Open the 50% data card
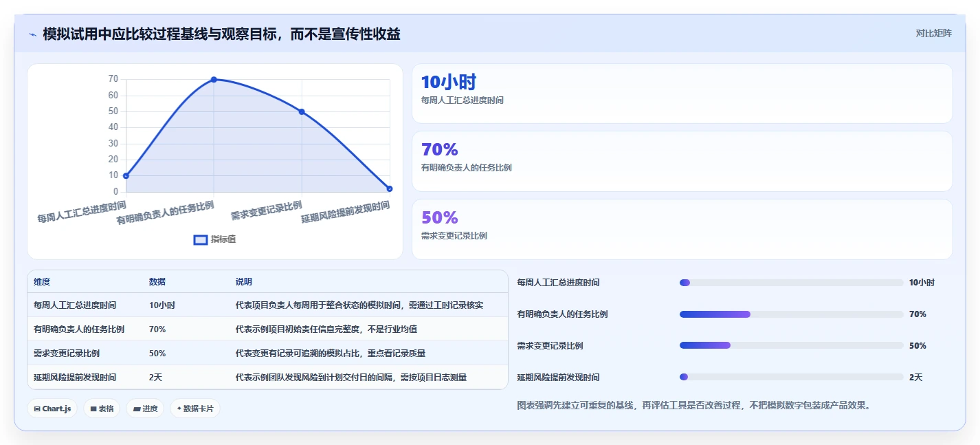The image size is (980, 445). [682, 229]
